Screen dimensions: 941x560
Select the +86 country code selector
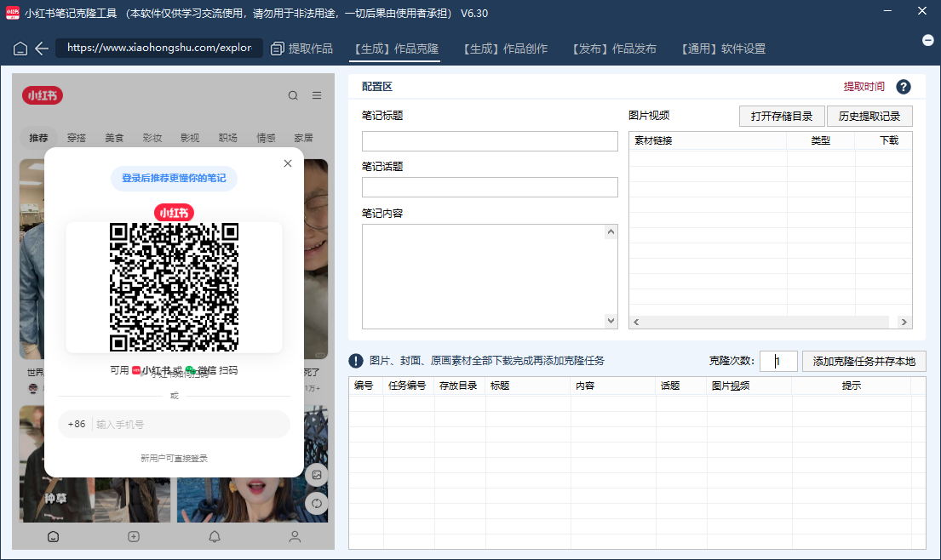pos(77,424)
